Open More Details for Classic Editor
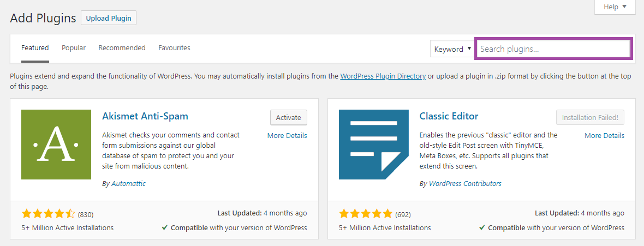This screenshot has height=246, width=644. pos(604,135)
